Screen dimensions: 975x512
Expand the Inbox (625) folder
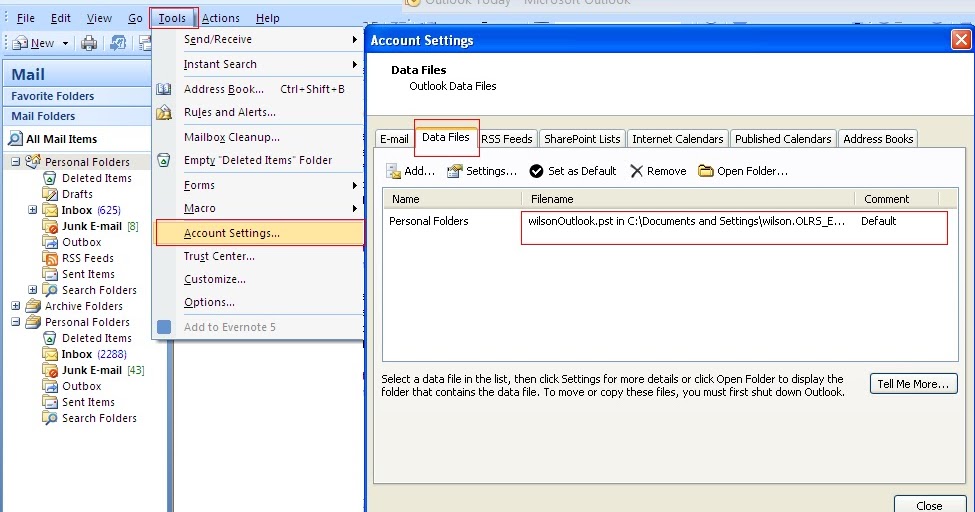[32, 210]
